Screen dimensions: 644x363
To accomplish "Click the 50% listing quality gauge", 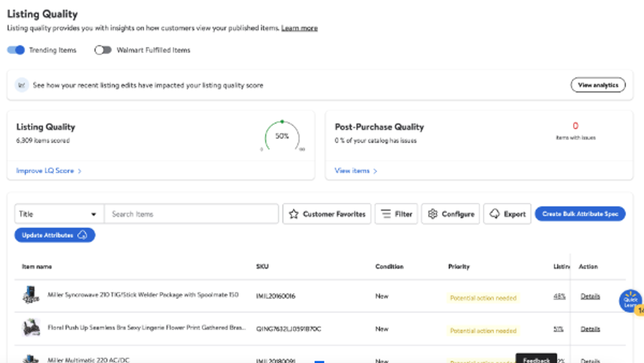I will 282,136.
